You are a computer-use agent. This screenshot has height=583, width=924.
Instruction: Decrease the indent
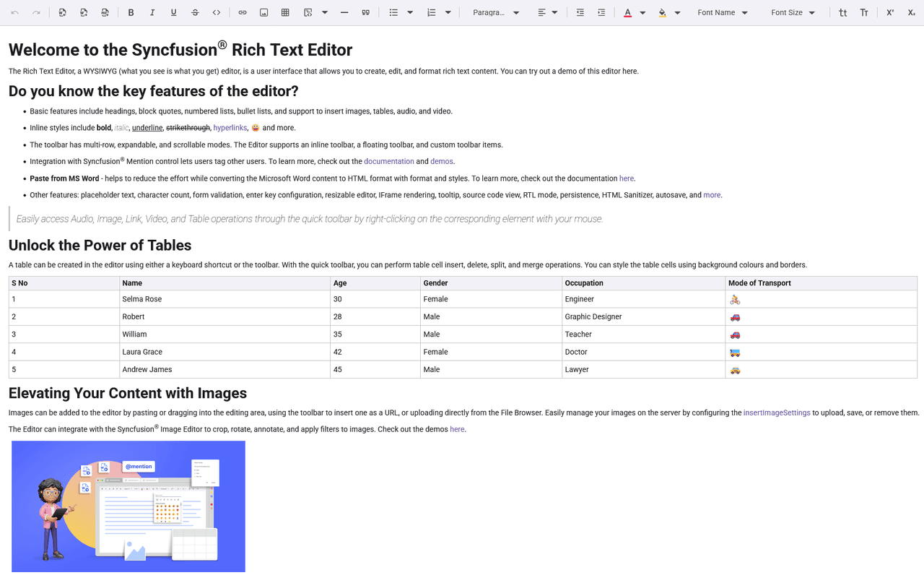tap(580, 12)
